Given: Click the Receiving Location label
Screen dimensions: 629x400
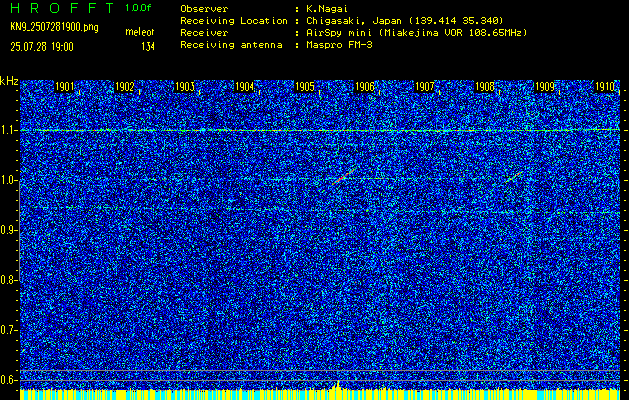Looking at the screenshot, I should pos(234,21).
